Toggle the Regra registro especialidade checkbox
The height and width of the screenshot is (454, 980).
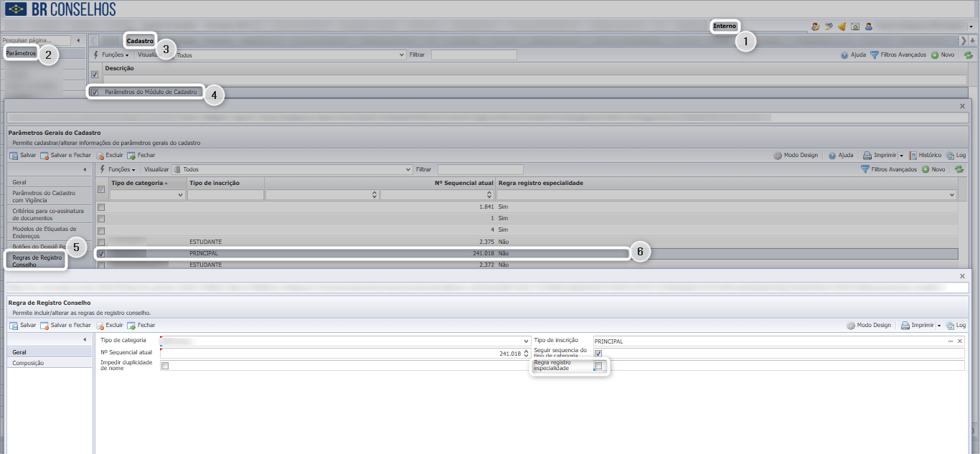coord(598,366)
